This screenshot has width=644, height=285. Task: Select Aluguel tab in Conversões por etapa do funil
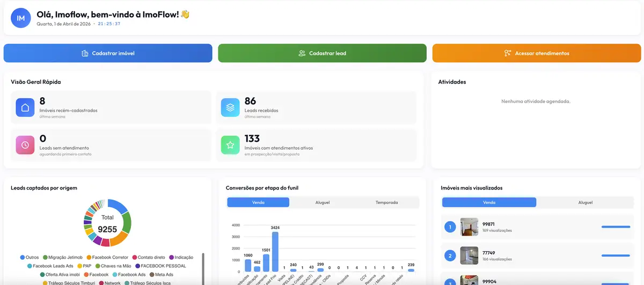323,202
